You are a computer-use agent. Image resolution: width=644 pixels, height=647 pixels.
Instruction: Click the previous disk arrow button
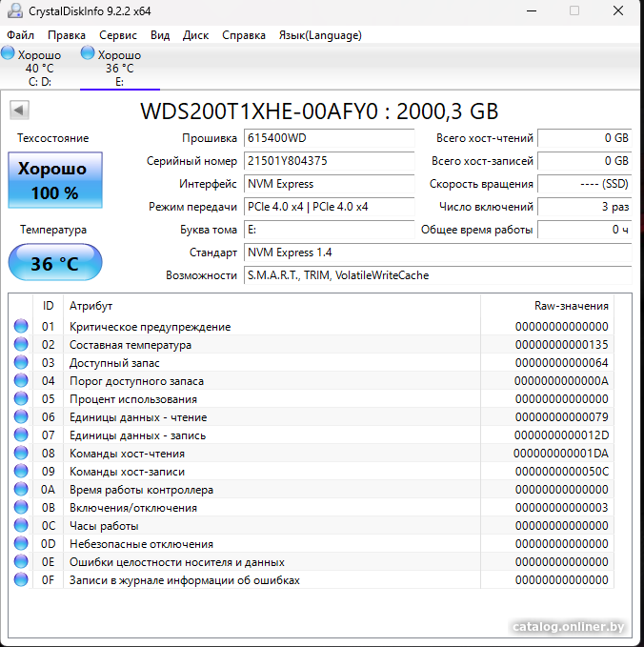pos(19,111)
